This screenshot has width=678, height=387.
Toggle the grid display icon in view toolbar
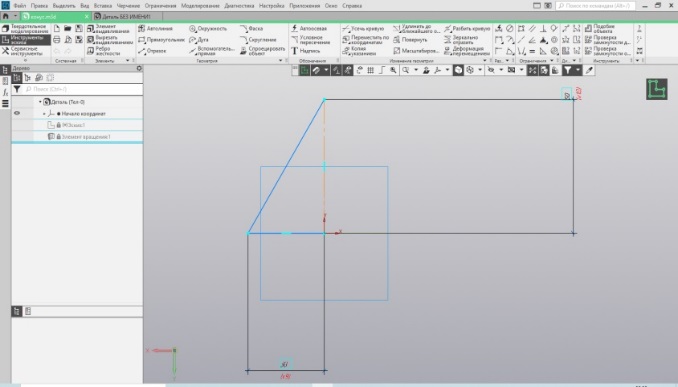(371, 70)
